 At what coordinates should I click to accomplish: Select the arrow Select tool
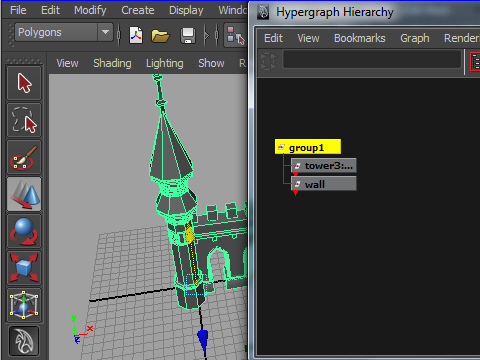24,83
